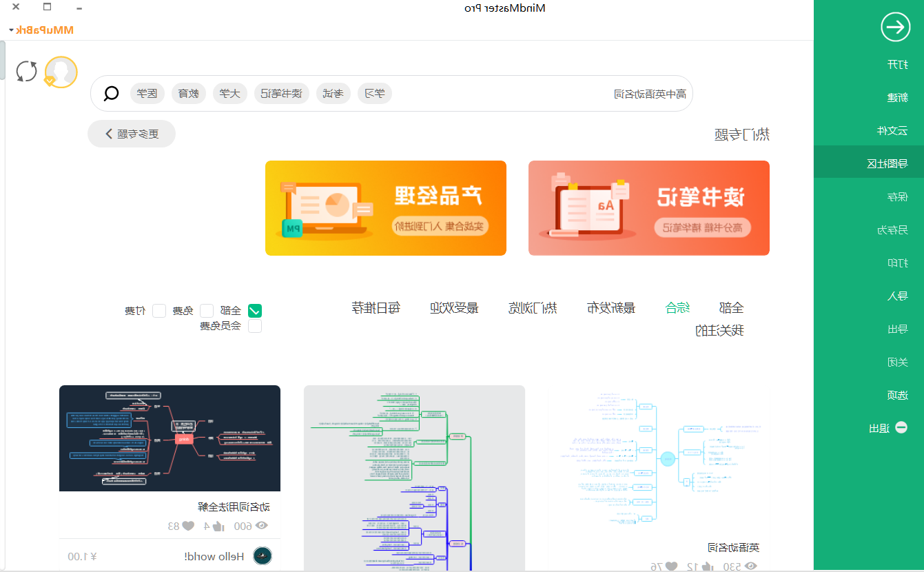Open the gray middle mind map thumbnail

point(414,478)
